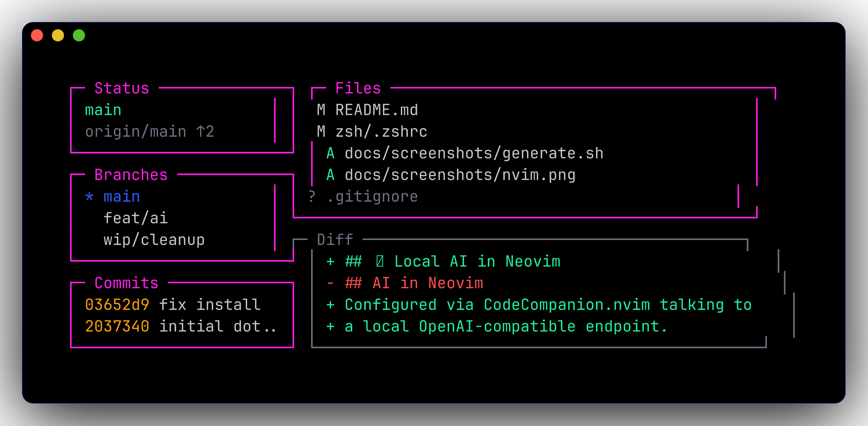Image resolution: width=868 pixels, height=426 pixels.
Task: Click removed diff line ## AI in Neovim
Action: [405, 283]
